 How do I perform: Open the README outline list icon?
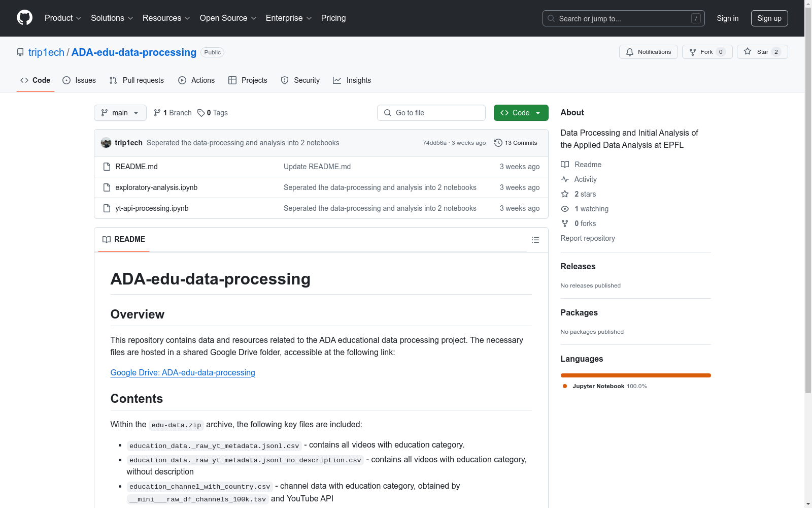pyautogui.click(x=535, y=240)
